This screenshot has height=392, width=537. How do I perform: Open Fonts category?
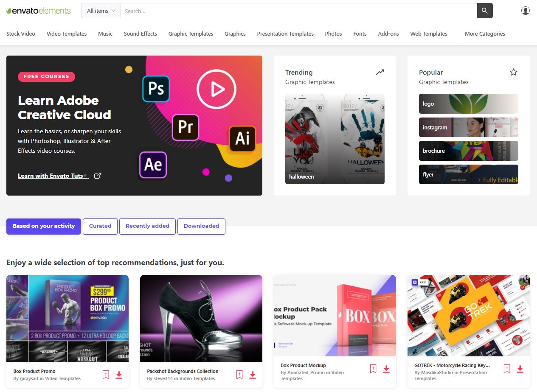pos(360,34)
